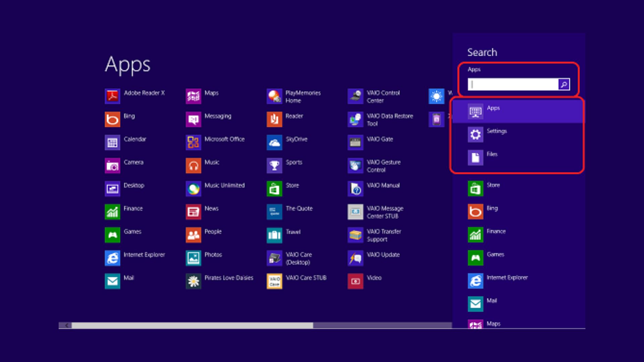
Task: Select Apps search category
Action: tap(518, 111)
